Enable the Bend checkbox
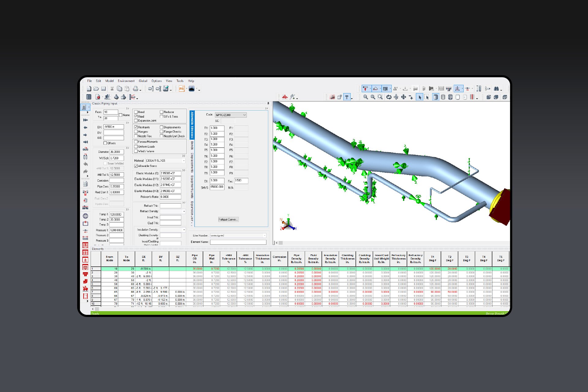 [136, 112]
